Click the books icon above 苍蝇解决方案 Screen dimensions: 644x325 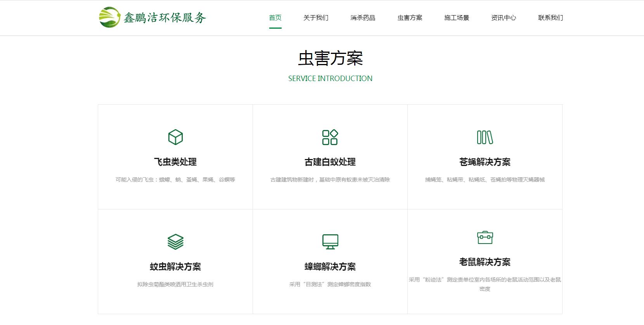click(x=485, y=137)
